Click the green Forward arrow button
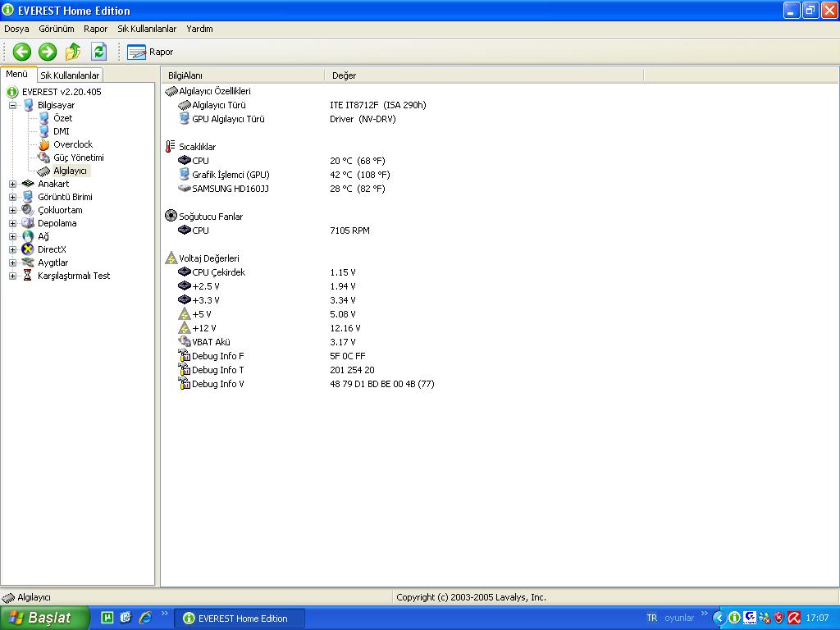This screenshot has width=840, height=630. 48,52
